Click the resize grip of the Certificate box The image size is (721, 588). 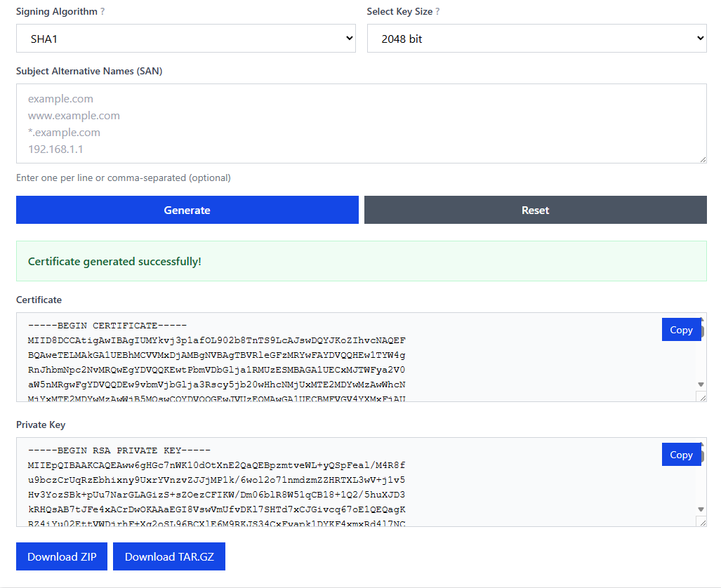(x=701, y=396)
